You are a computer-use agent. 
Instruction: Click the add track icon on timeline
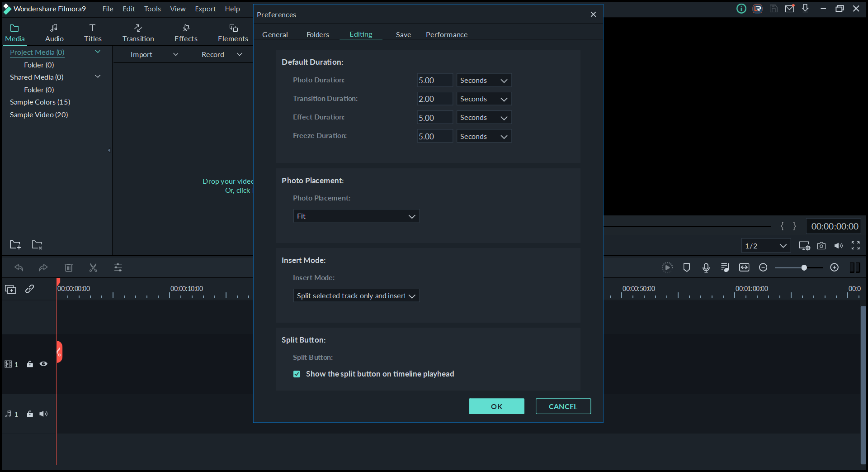10,289
